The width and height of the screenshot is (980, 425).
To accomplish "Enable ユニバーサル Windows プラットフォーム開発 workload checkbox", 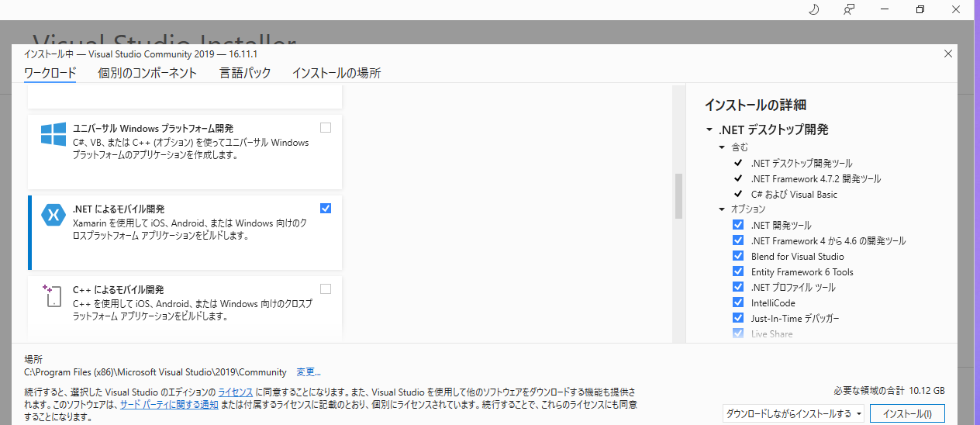I will click(x=326, y=128).
